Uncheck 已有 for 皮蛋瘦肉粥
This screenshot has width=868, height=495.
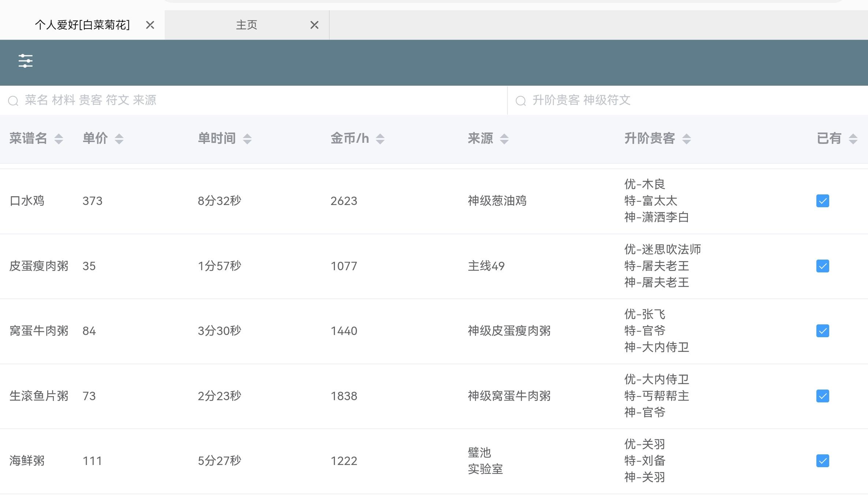coord(823,266)
